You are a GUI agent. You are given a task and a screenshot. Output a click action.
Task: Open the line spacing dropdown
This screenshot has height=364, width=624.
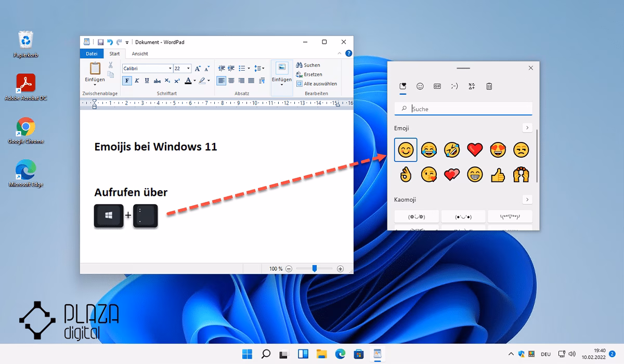[x=259, y=68]
